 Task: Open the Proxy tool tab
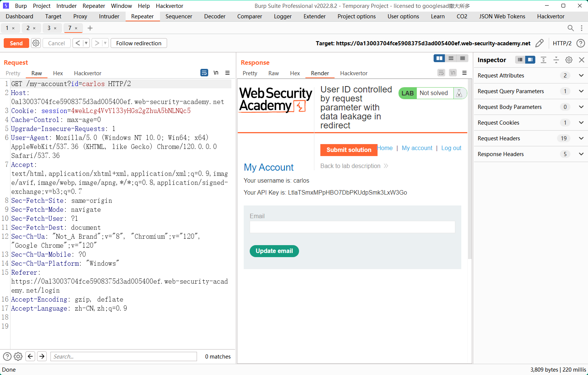click(x=80, y=16)
